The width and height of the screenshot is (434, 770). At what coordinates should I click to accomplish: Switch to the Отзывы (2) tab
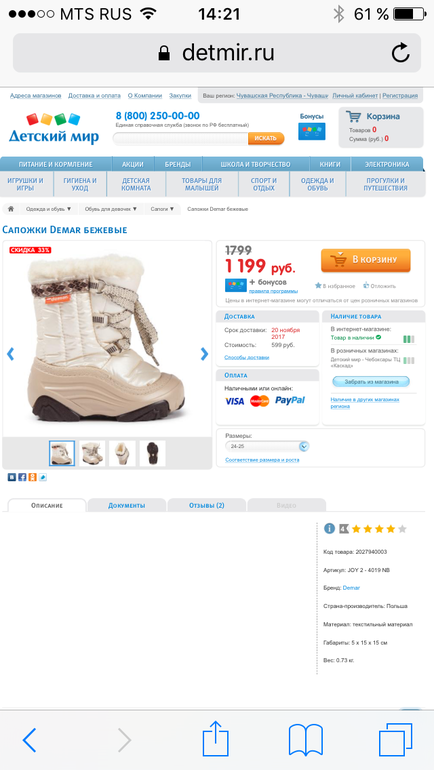[x=207, y=505]
